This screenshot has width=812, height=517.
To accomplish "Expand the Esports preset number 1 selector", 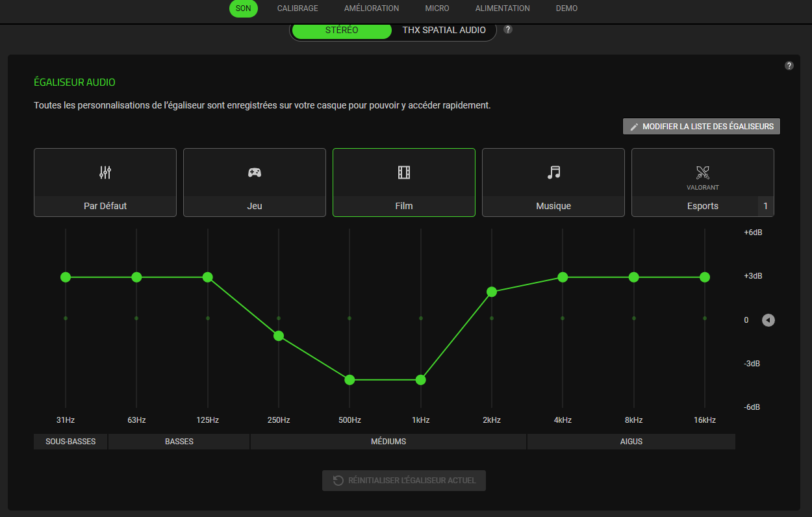I will 766,206.
